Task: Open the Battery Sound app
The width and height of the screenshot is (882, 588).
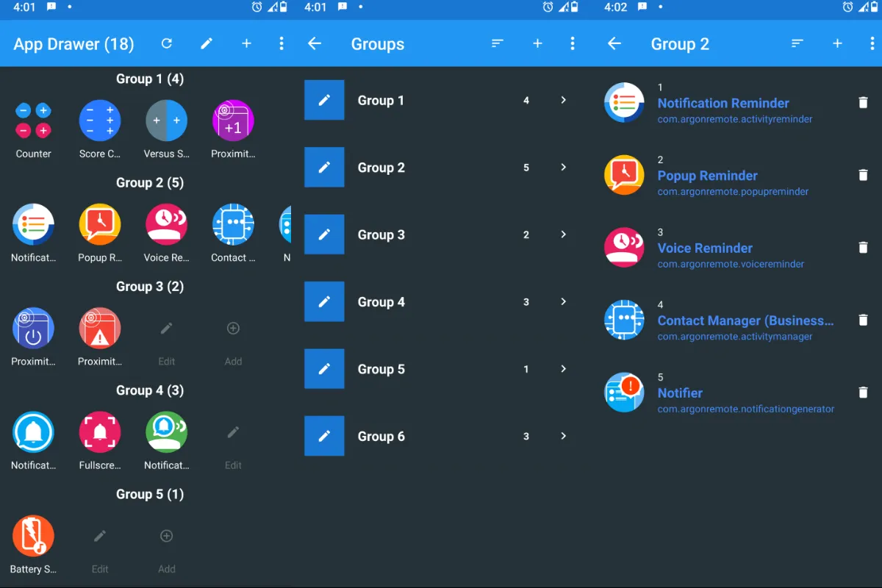Action: (x=33, y=536)
